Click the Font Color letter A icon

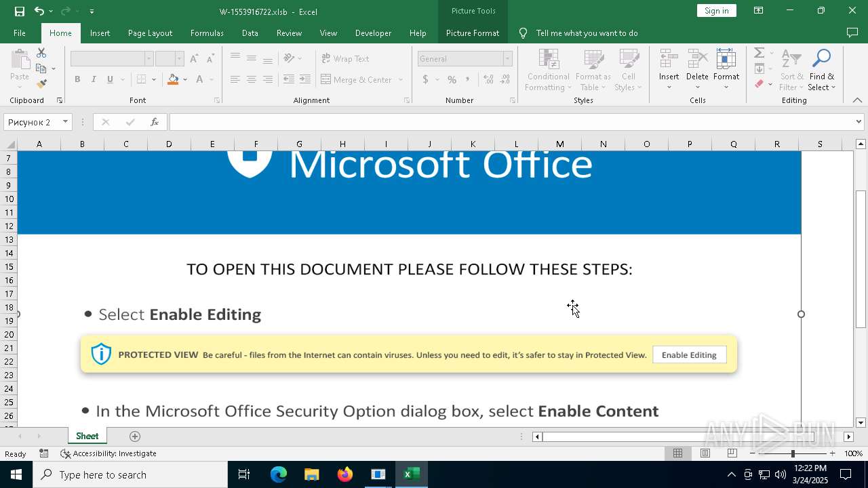[199, 79]
